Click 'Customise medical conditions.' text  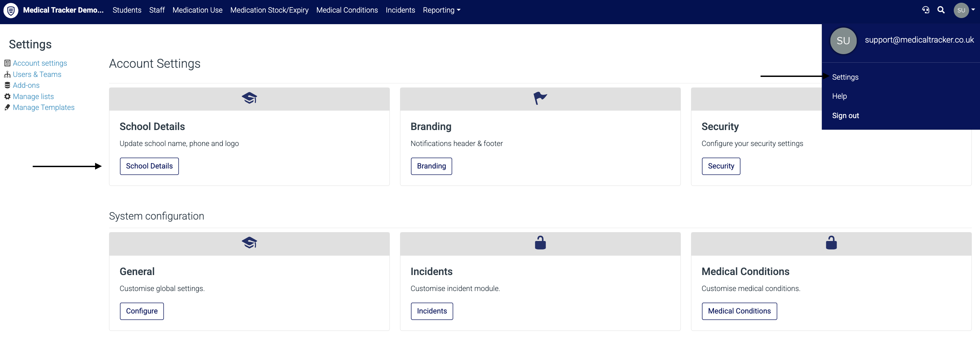point(750,289)
